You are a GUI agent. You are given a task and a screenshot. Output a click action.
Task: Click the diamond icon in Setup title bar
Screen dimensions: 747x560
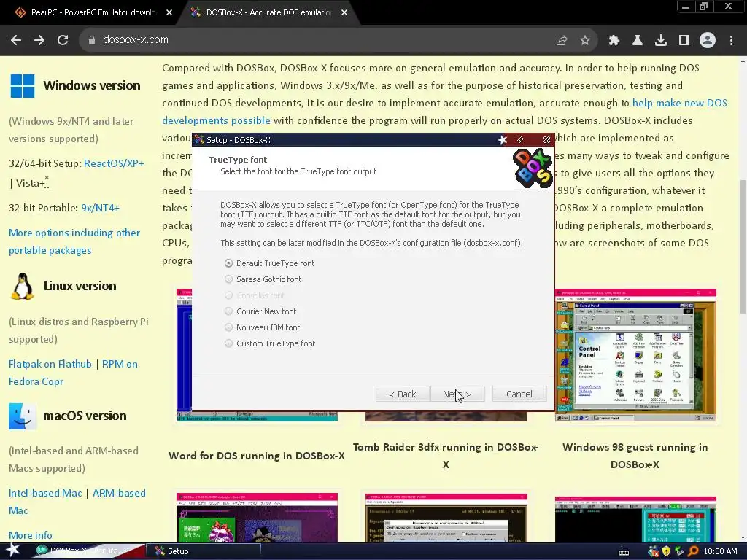pos(520,140)
